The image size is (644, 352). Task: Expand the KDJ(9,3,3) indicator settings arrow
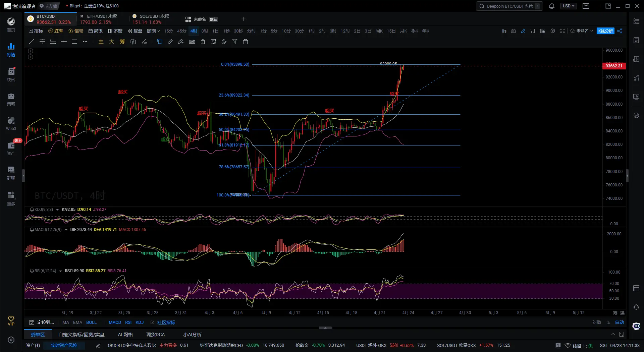coord(57,210)
